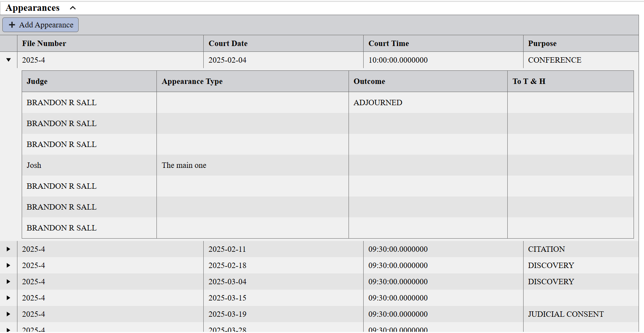Click the Outcome column header
Viewport: 644px width, 333px height.
369,81
